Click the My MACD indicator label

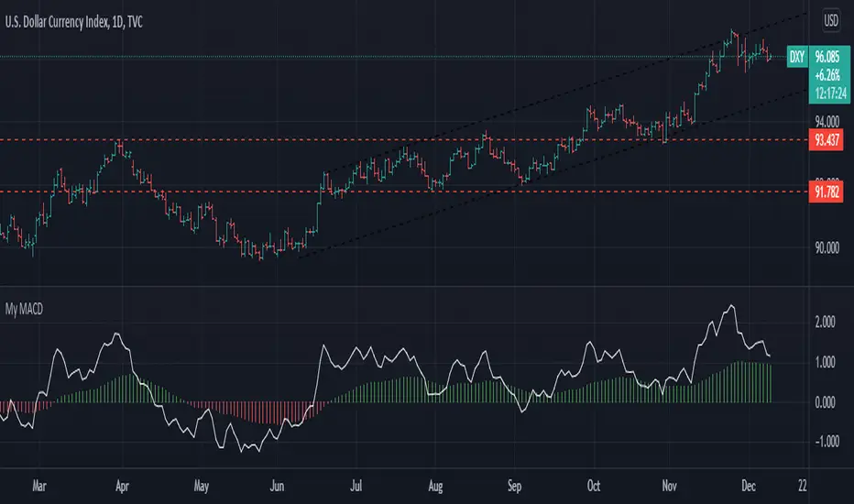pyautogui.click(x=24, y=310)
